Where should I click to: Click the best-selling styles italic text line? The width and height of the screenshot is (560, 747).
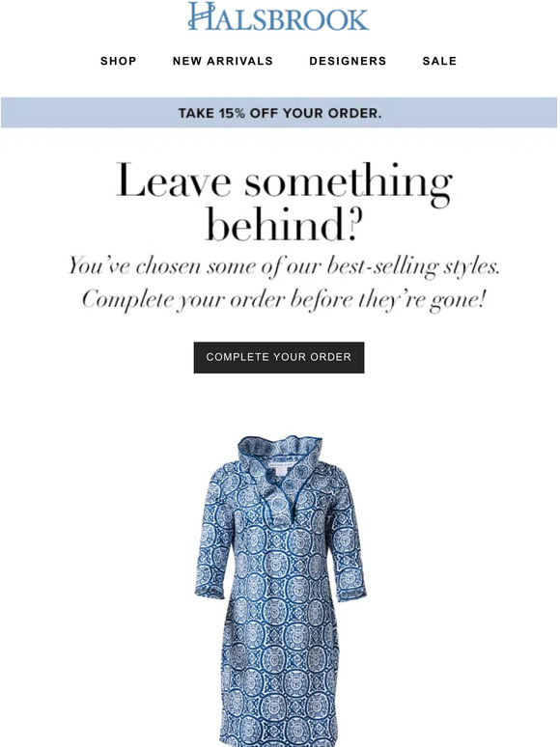[284, 266]
